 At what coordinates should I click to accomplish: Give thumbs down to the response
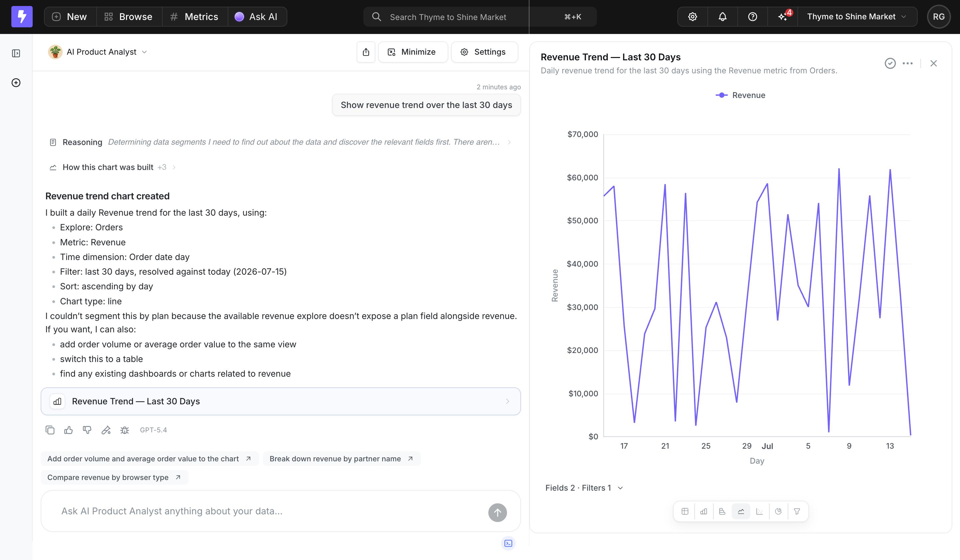[87, 430]
